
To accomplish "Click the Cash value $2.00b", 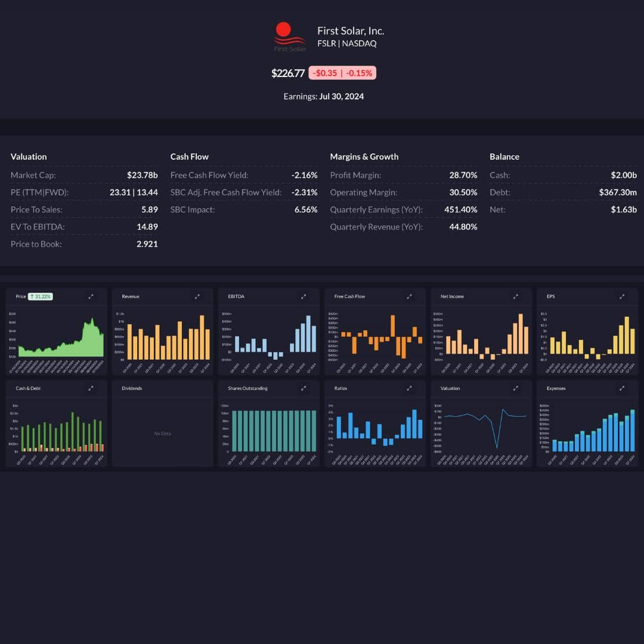I will pos(624,175).
